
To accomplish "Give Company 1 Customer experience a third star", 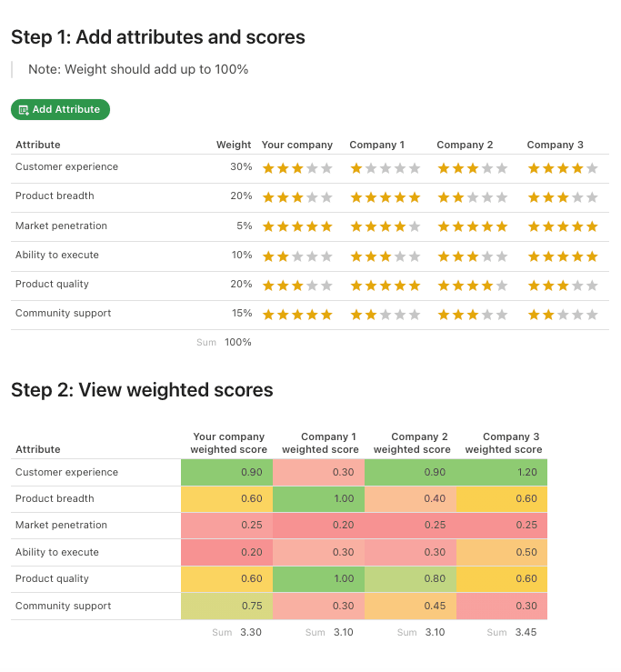I will click(386, 168).
